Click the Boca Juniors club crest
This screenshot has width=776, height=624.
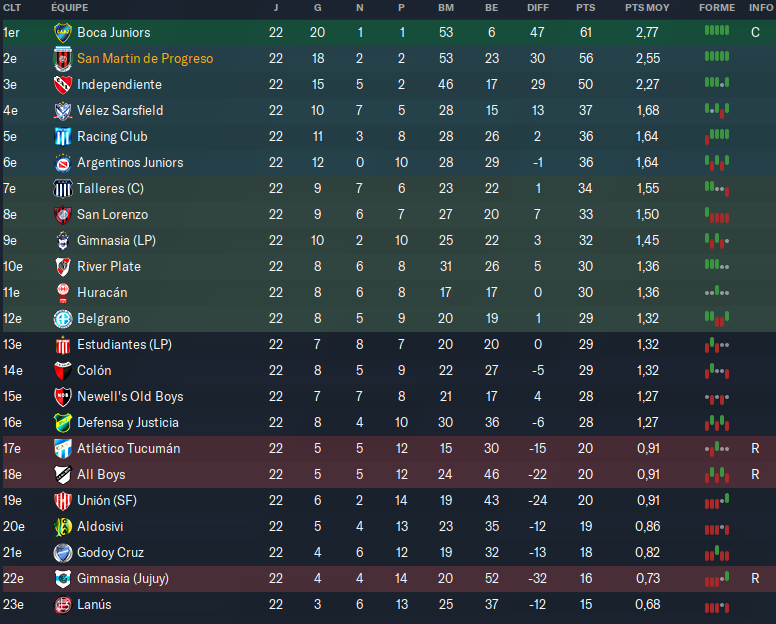pyautogui.click(x=62, y=33)
